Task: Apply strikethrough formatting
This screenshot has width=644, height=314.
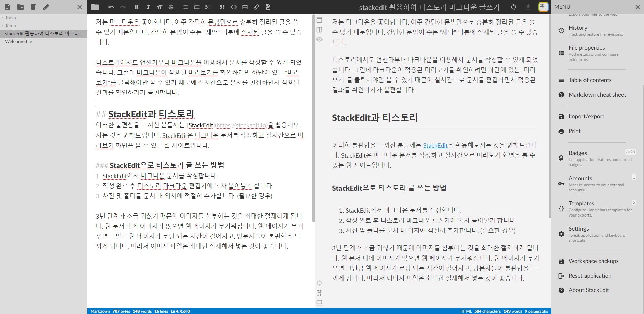Action: [x=171, y=7]
